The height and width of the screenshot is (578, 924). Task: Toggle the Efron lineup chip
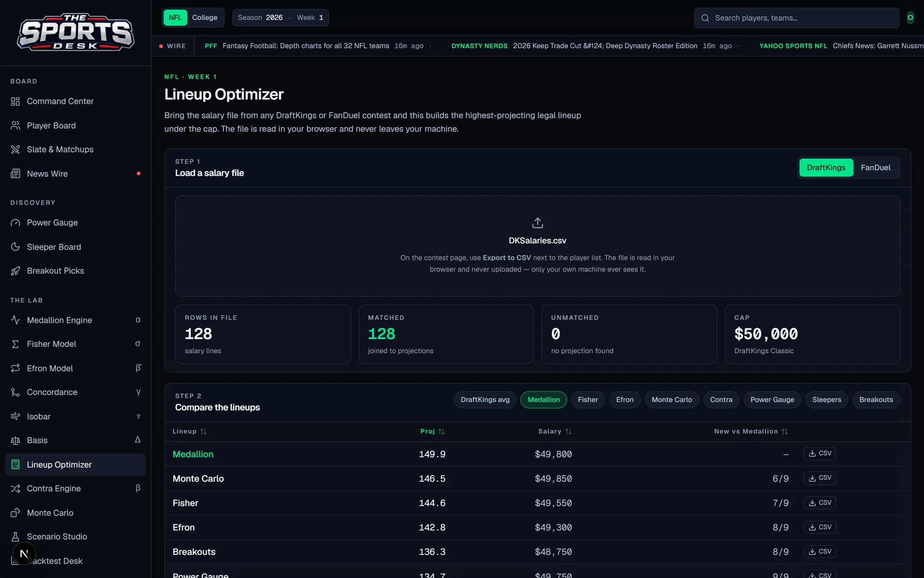point(625,399)
